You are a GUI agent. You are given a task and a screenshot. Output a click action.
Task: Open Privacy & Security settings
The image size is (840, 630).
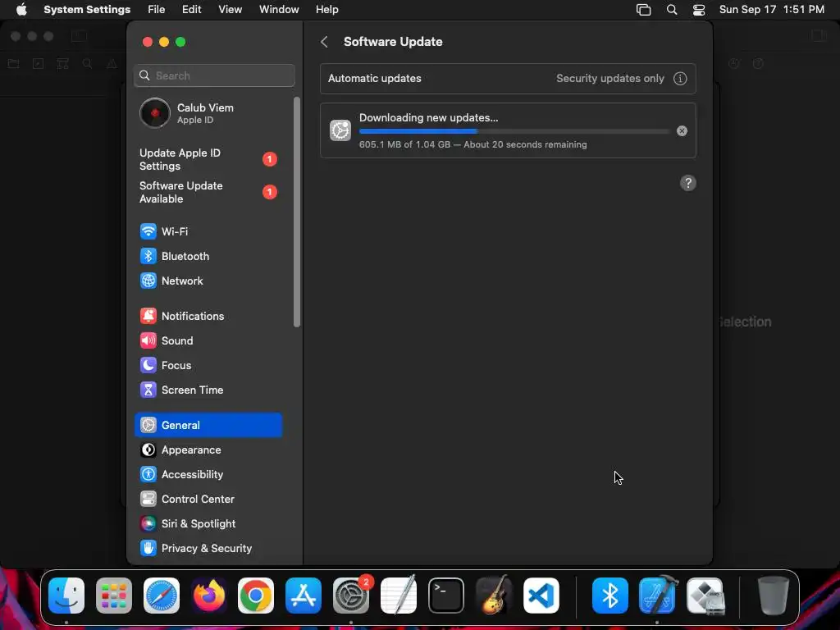coord(208,549)
